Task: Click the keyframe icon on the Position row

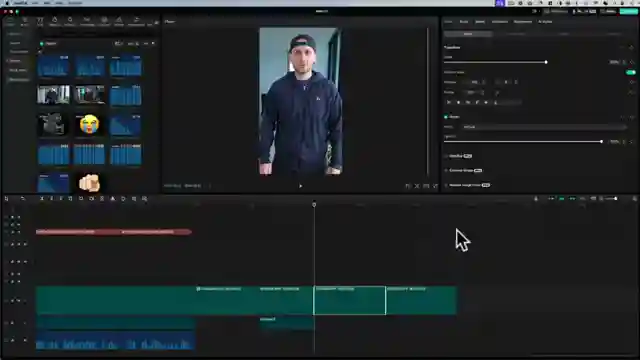Action: coord(631,82)
